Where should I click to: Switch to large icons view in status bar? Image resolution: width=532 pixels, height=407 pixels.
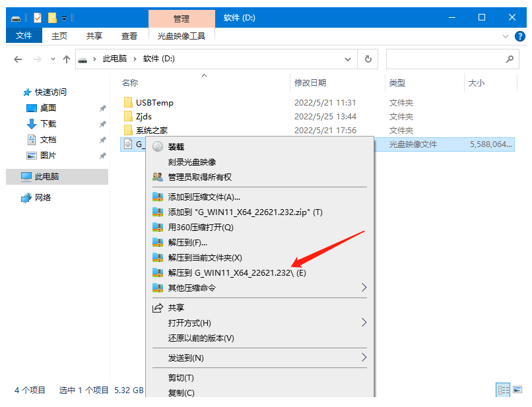517,390
